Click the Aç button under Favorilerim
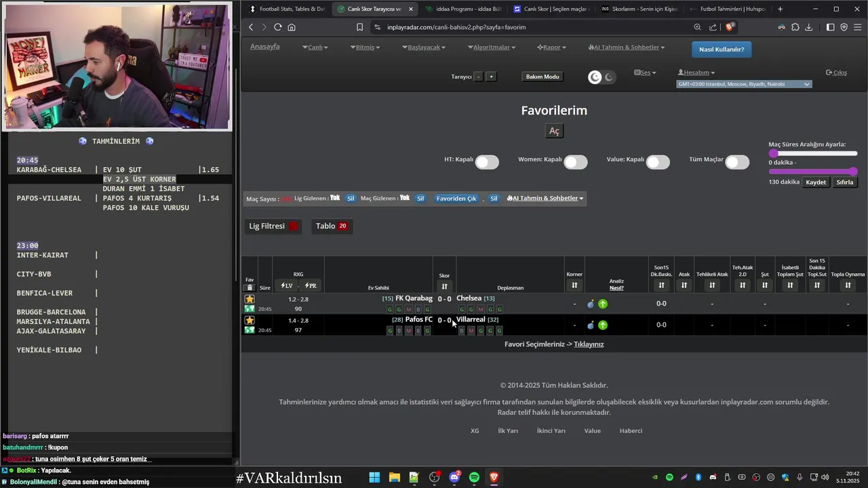Screen dimensions: 868x488 (x=554, y=131)
